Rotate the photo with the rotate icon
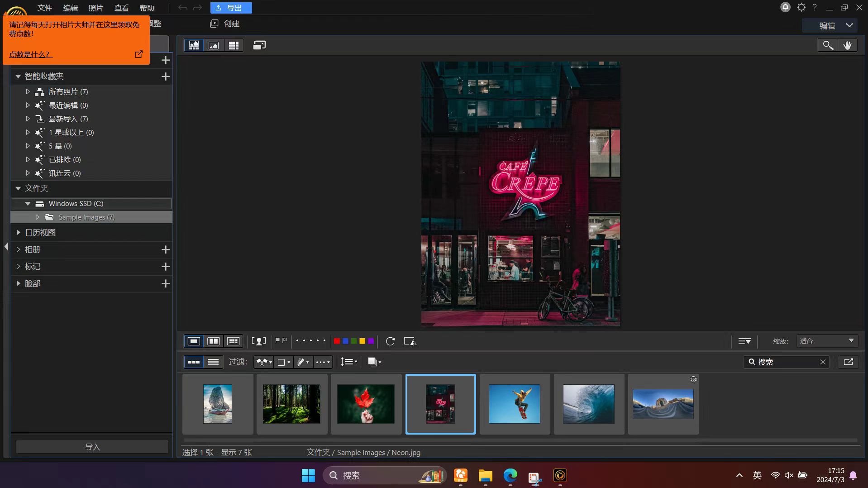The image size is (868, 488). [x=390, y=341]
